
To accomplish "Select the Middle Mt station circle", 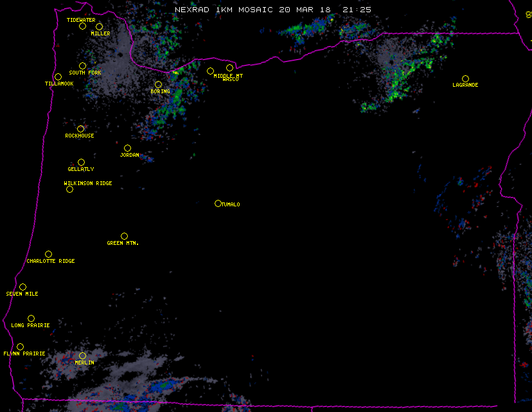I will click(x=210, y=71).
